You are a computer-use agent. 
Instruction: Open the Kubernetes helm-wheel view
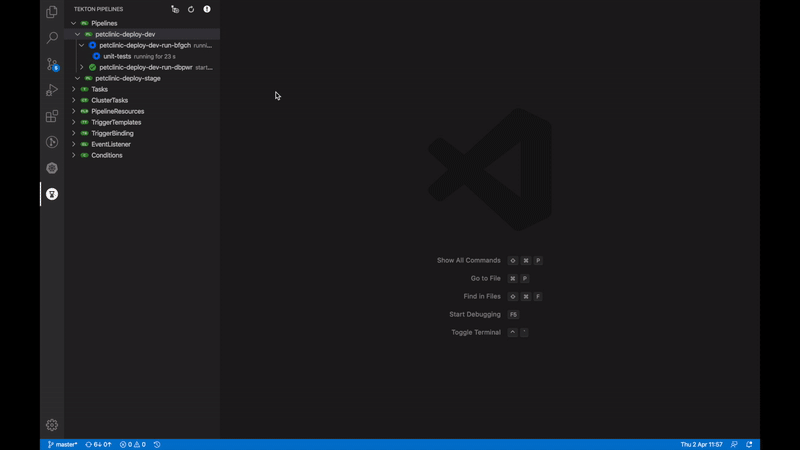coord(52,168)
